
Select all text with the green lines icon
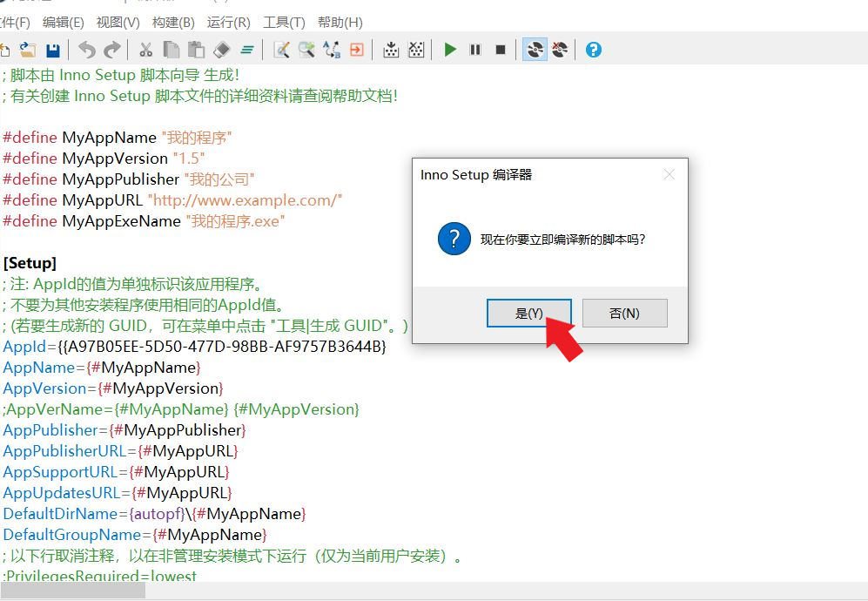(247, 51)
